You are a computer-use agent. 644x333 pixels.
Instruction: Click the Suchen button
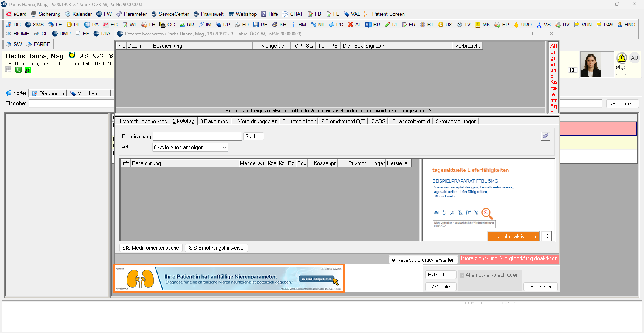[254, 136]
